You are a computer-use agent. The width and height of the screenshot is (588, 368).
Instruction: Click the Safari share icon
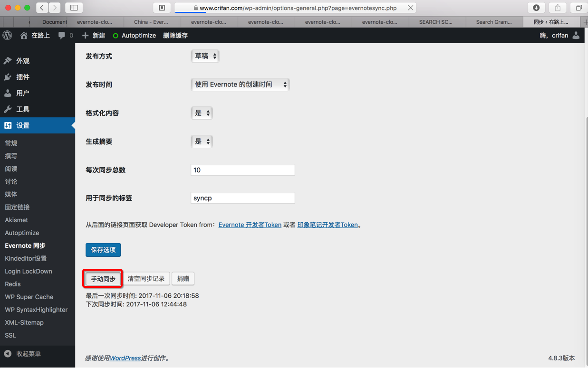pyautogui.click(x=558, y=8)
